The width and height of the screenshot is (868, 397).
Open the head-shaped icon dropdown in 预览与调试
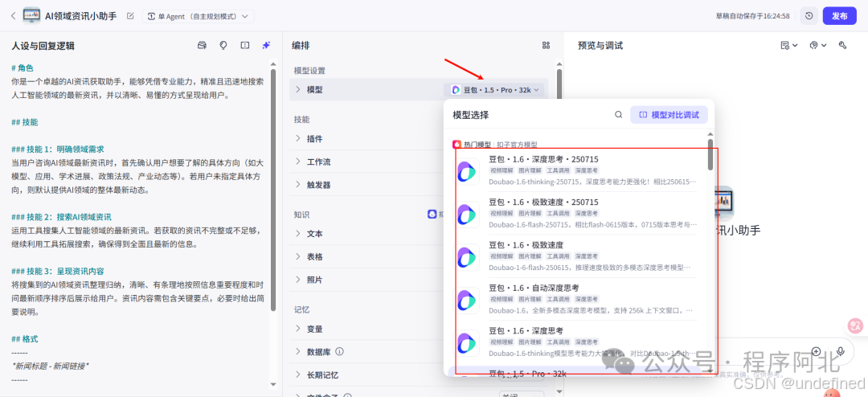pyautogui.click(x=817, y=45)
